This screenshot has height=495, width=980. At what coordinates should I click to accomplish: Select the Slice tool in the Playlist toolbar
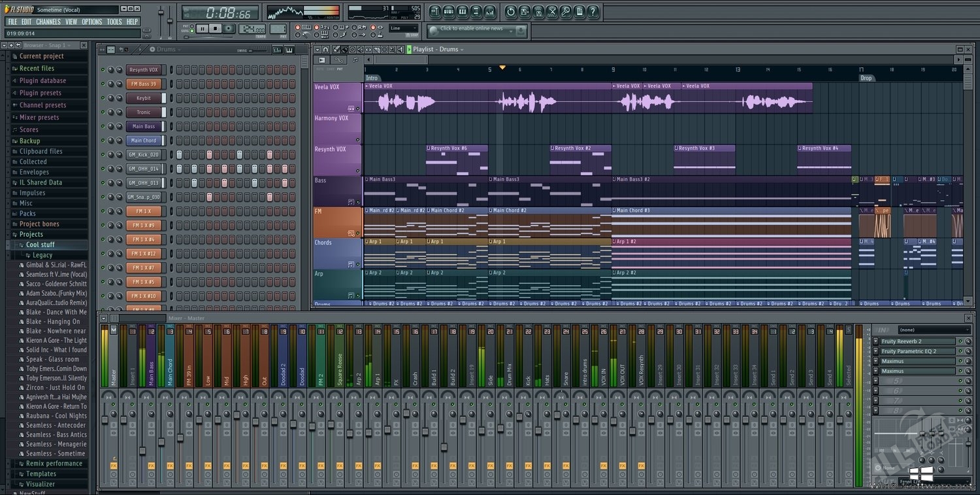click(376, 49)
